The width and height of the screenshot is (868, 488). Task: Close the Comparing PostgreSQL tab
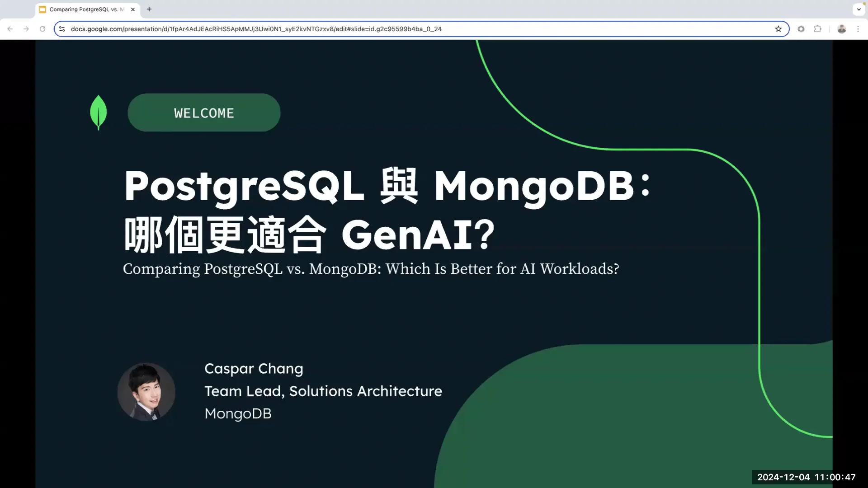tap(132, 9)
